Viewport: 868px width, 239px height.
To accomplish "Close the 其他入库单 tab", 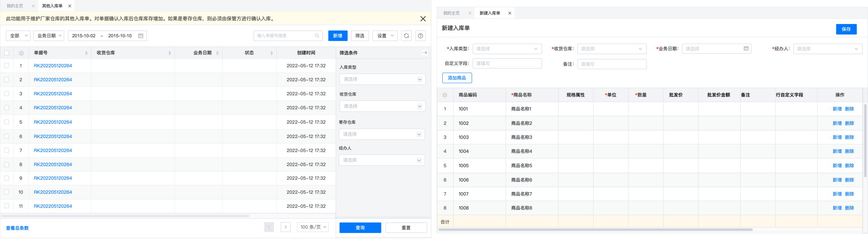I will pyautogui.click(x=70, y=6).
